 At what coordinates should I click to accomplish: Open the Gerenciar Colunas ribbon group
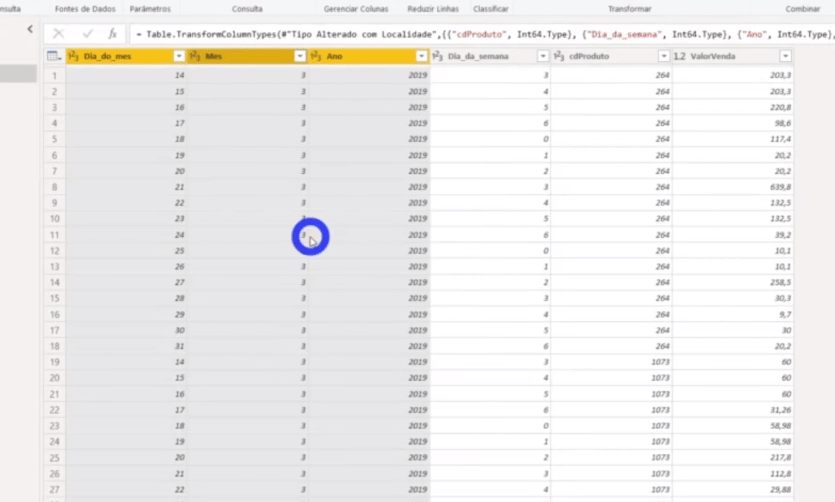355,9
